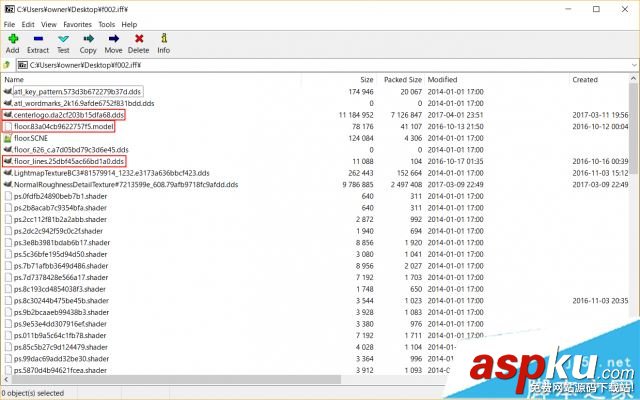Image resolution: width=640 pixels, height=400 pixels.
Task: Click icon of LightmapTextureBC3 dds file
Action: [8, 173]
